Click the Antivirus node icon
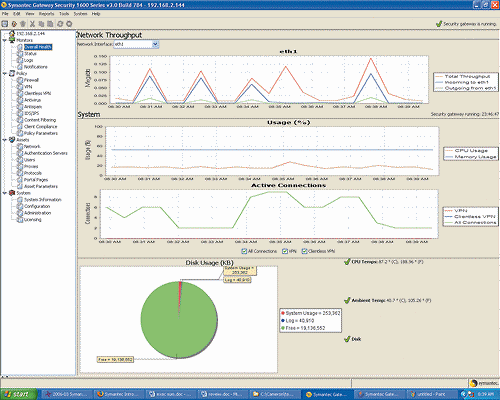 click(20, 100)
